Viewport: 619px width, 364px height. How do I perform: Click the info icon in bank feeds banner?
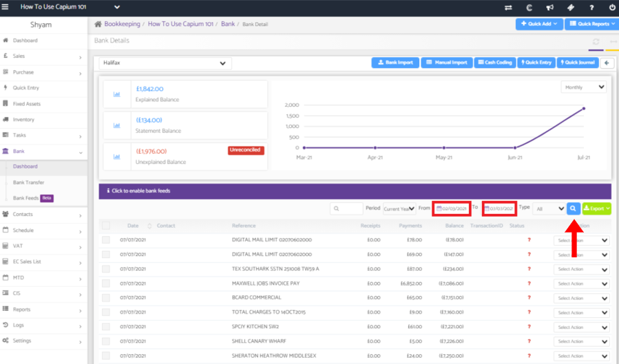point(108,191)
